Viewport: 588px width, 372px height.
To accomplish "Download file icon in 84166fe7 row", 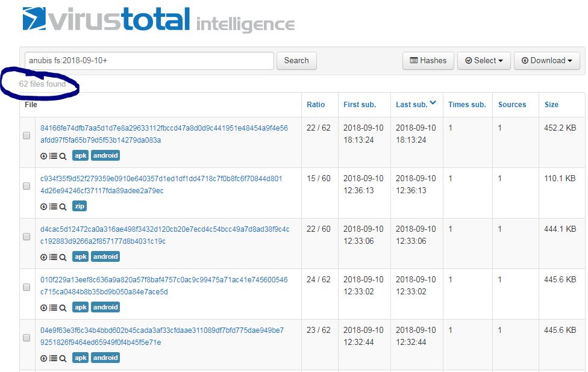I will 43,156.
